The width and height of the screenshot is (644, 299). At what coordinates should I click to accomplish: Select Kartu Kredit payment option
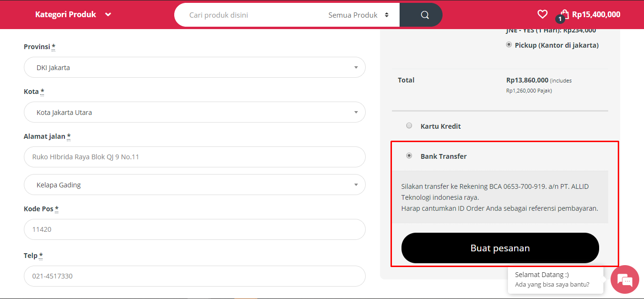click(409, 126)
